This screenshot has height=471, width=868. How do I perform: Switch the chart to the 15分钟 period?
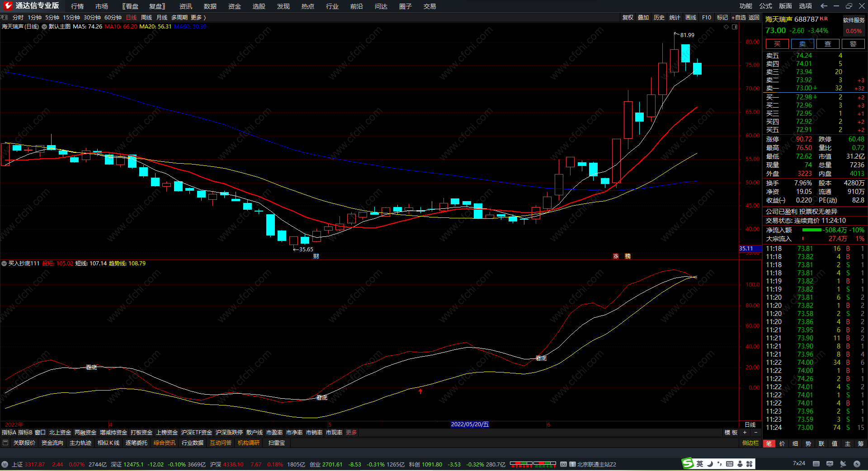click(x=71, y=18)
